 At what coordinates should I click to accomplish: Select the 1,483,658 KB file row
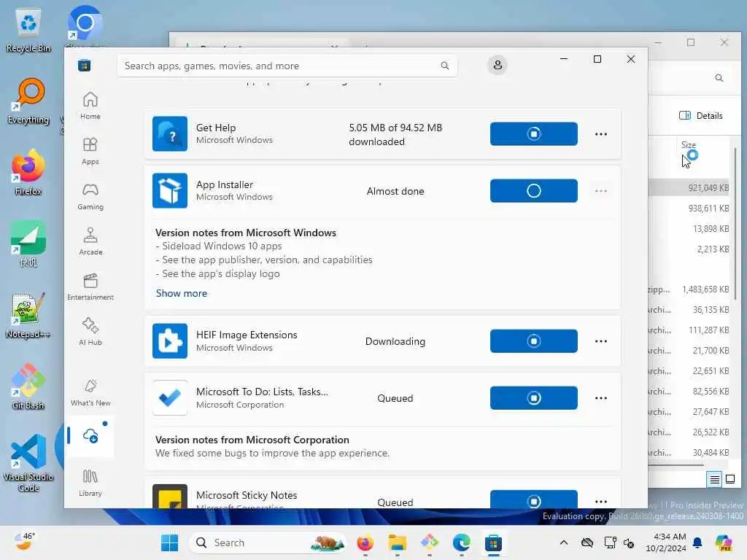point(689,289)
